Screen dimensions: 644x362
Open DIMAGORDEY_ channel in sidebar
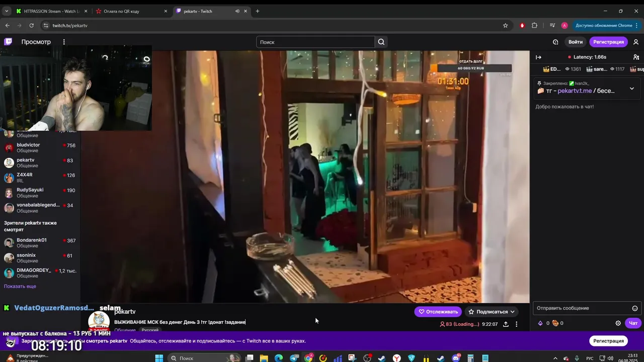tap(40, 273)
